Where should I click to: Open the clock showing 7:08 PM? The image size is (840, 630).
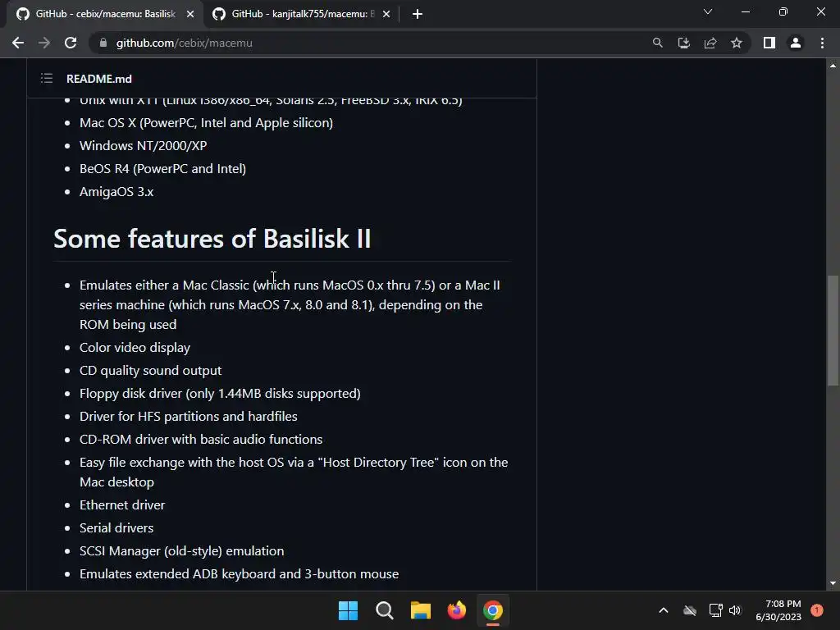(x=778, y=610)
